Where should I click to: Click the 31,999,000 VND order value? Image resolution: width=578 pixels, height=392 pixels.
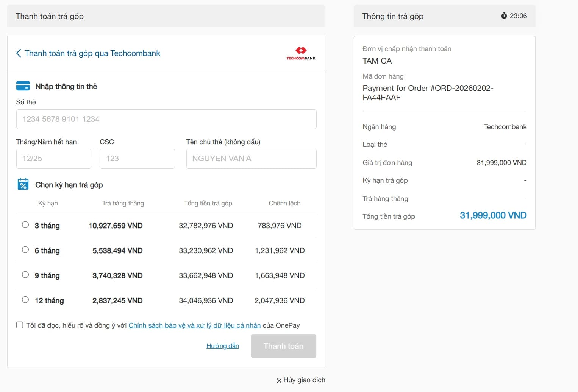coord(501,163)
